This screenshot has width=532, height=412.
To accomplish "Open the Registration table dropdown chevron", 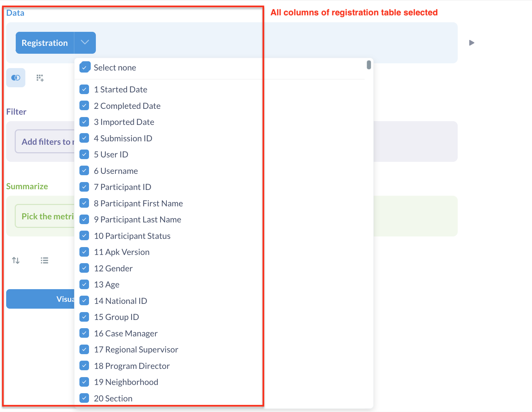I will pyautogui.click(x=85, y=42).
